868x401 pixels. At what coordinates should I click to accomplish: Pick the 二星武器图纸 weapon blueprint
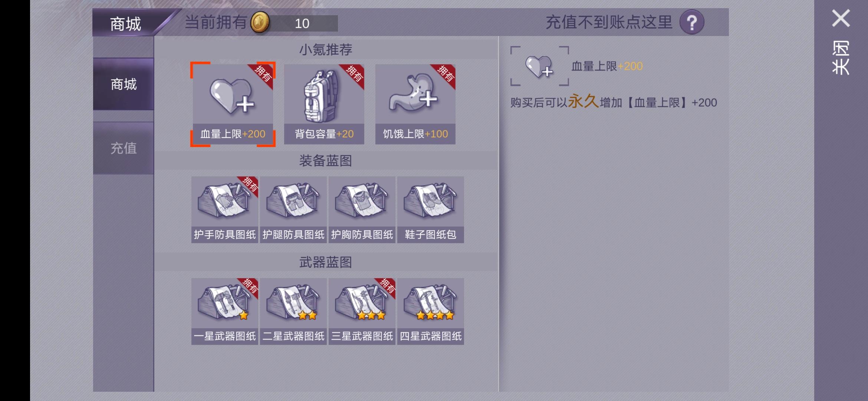pos(293,312)
